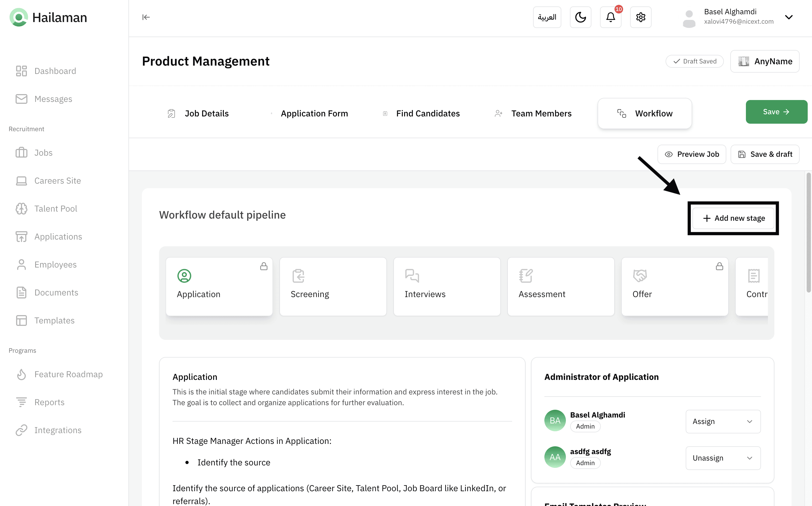Select the Interviews stage card
The height and width of the screenshot is (506, 812).
[447, 286]
